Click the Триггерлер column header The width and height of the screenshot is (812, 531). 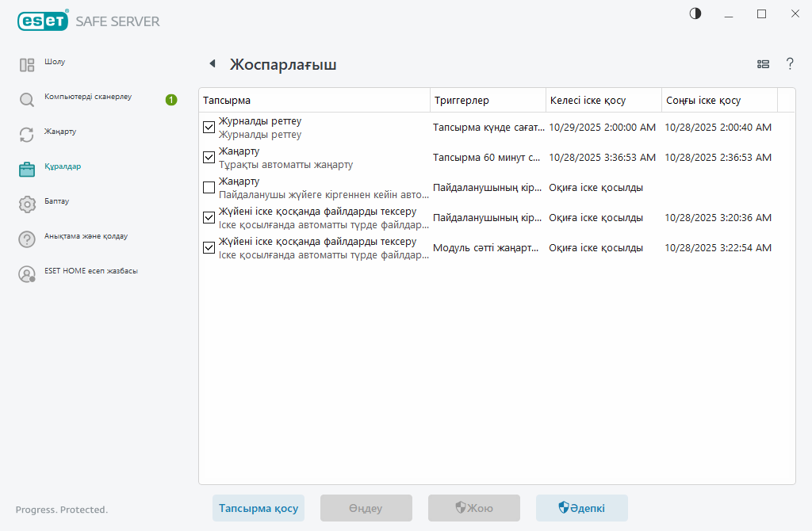(488, 101)
